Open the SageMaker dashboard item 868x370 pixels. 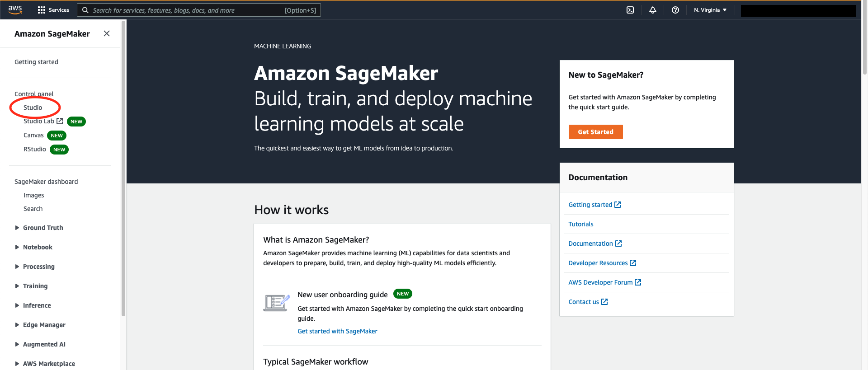46,182
